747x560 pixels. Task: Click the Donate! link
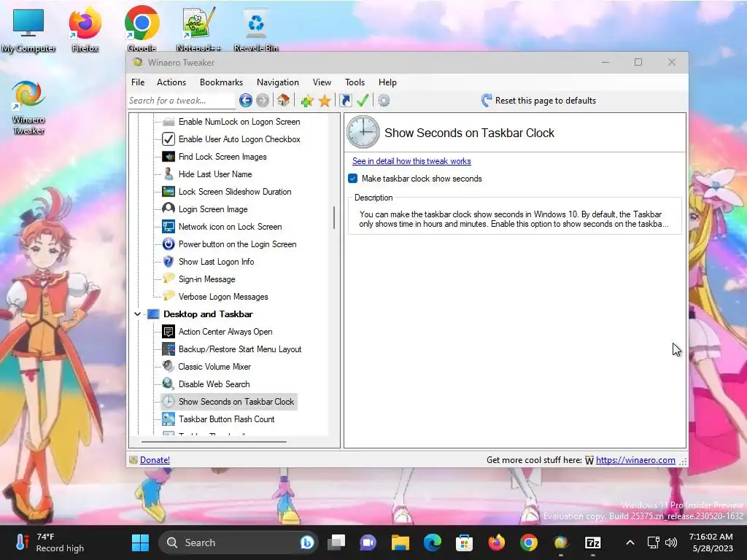pos(155,460)
